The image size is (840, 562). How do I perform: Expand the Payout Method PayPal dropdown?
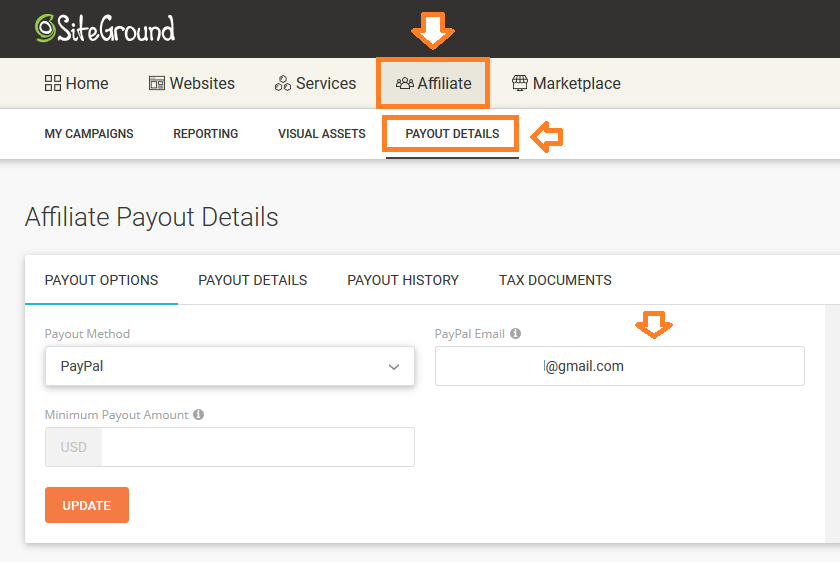point(230,366)
